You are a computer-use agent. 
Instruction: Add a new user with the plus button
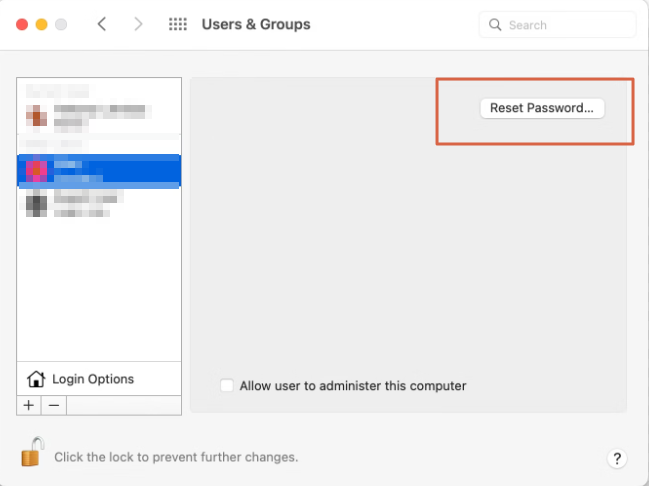28,405
